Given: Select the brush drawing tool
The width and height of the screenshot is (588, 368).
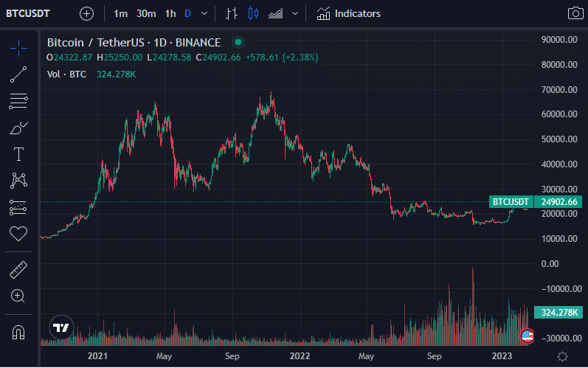Looking at the screenshot, I should click(x=18, y=128).
